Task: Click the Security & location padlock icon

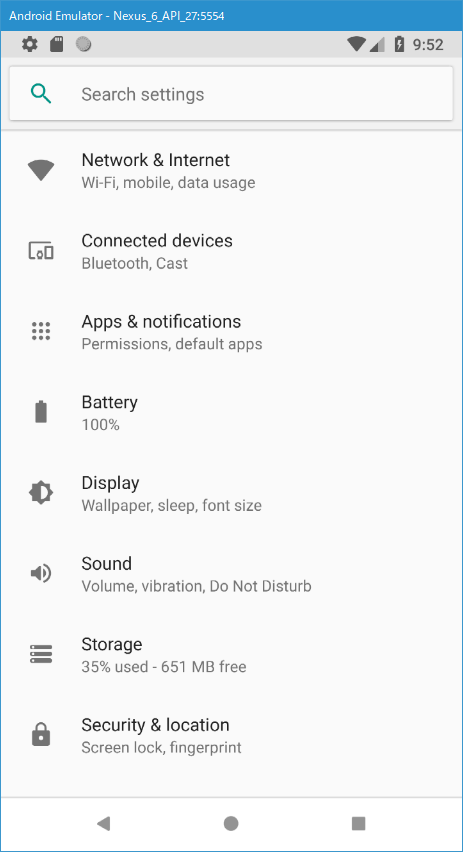Action: click(41, 735)
